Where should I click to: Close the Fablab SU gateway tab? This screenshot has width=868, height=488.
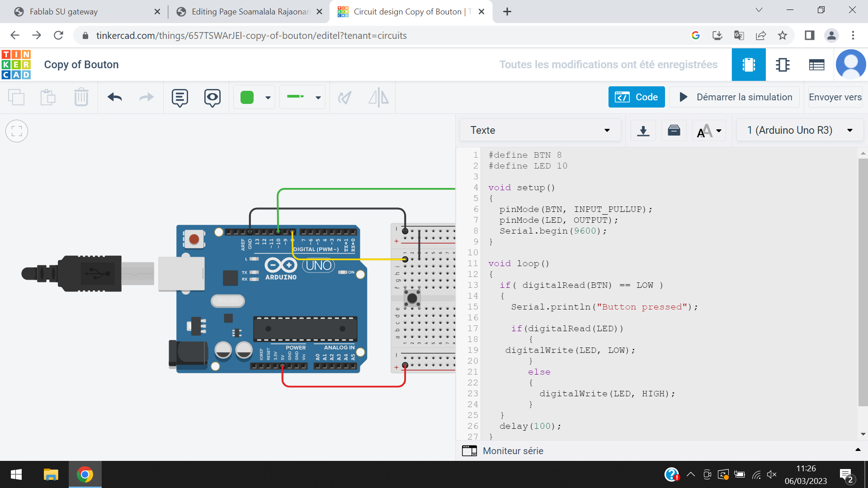(157, 12)
